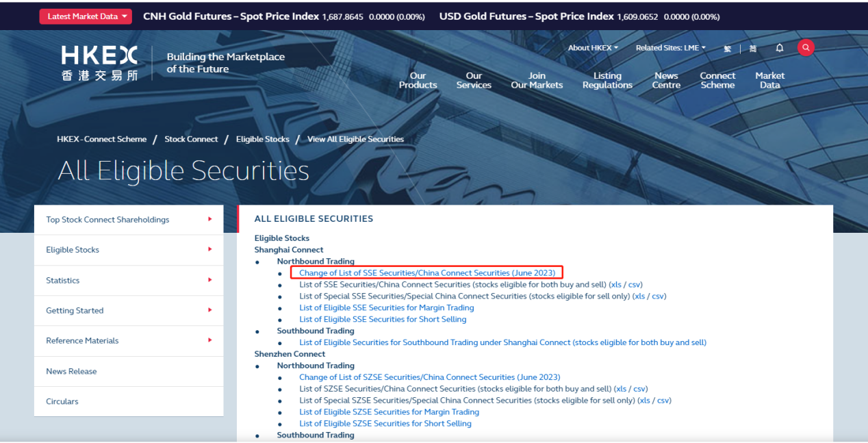Select News Release in the sidebar

71,371
